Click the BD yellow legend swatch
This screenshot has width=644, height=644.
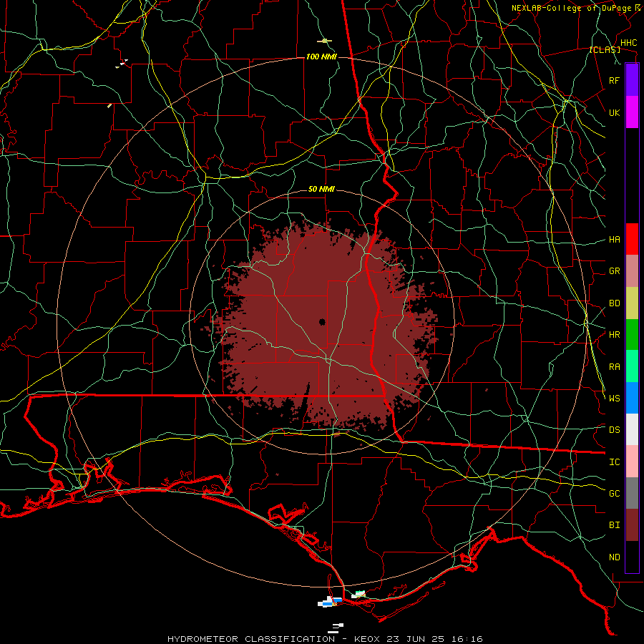tap(632, 303)
